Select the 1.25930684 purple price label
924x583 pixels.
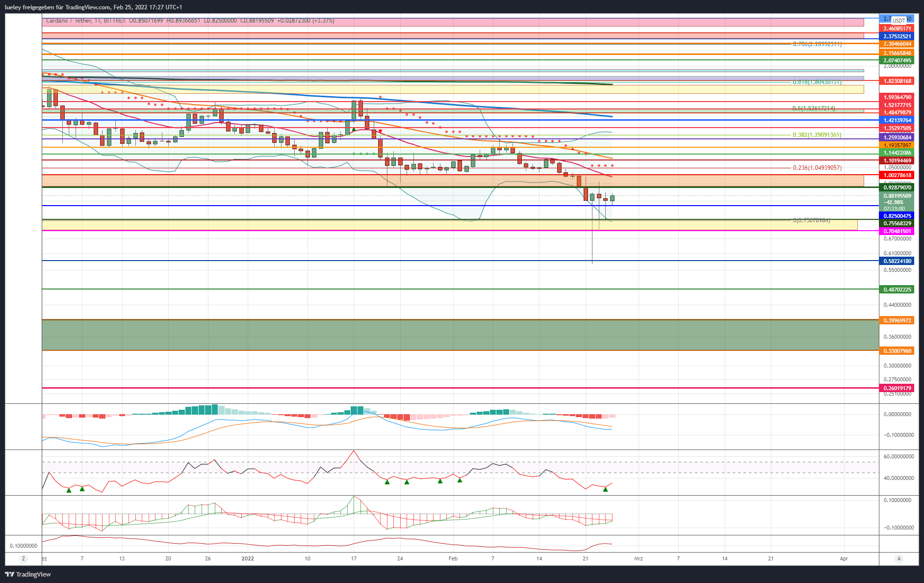pyautogui.click(x=897, y=138)
